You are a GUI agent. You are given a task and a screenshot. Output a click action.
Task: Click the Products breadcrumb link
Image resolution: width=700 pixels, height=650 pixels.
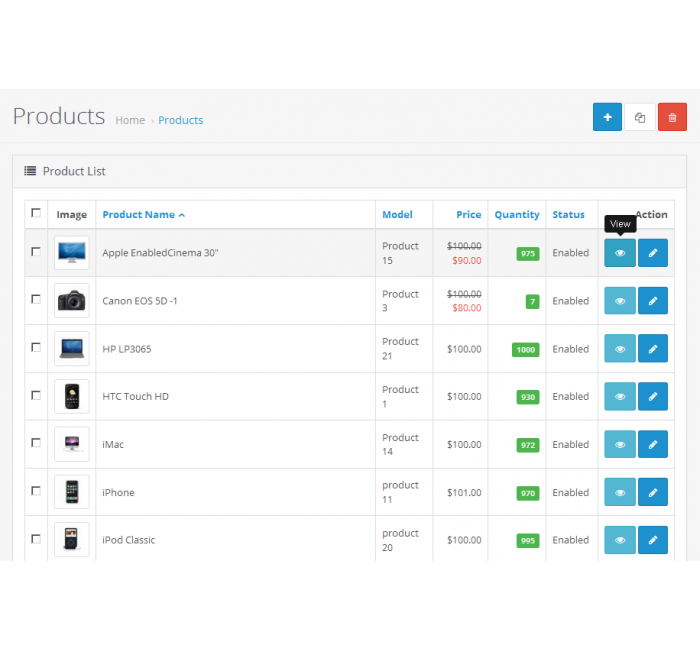pos(180,120)
